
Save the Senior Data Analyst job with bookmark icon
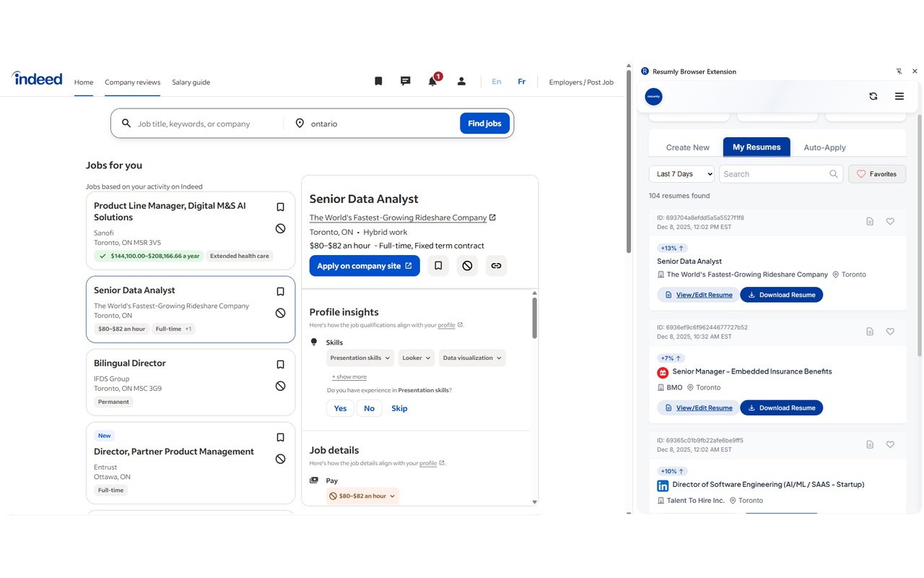280,291
